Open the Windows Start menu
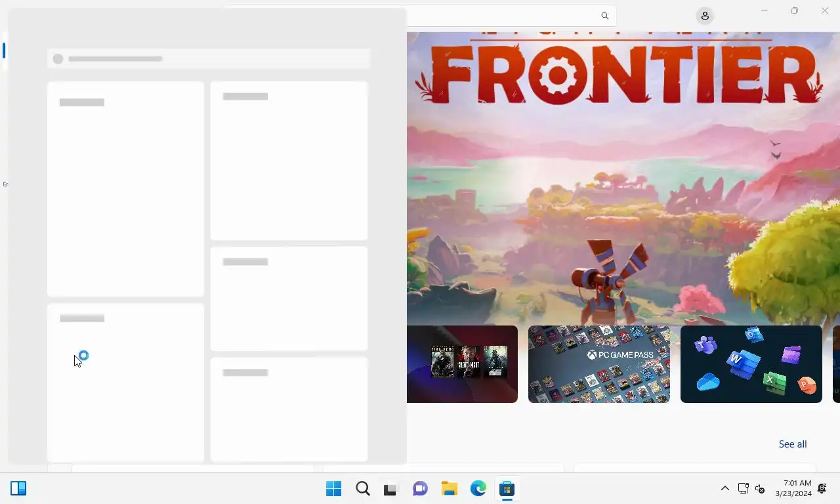 333,489
